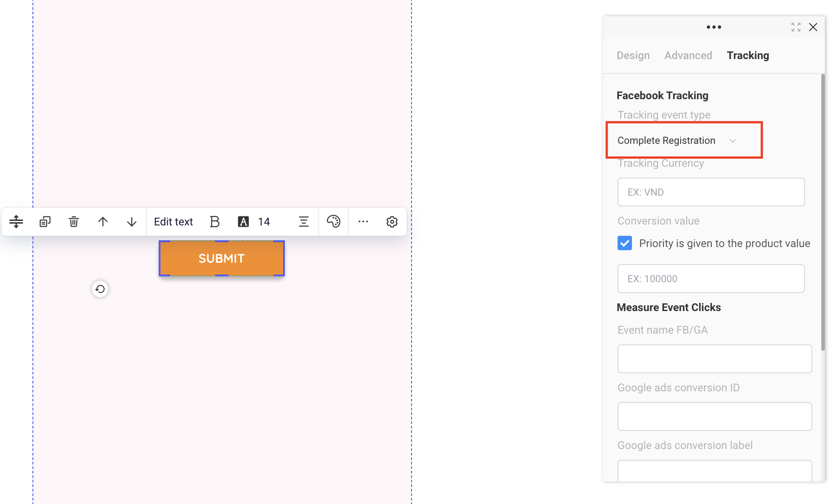Screen dimensions: 833x504
Task: Open the text color A icon
Action: click(x=243, y=222)
